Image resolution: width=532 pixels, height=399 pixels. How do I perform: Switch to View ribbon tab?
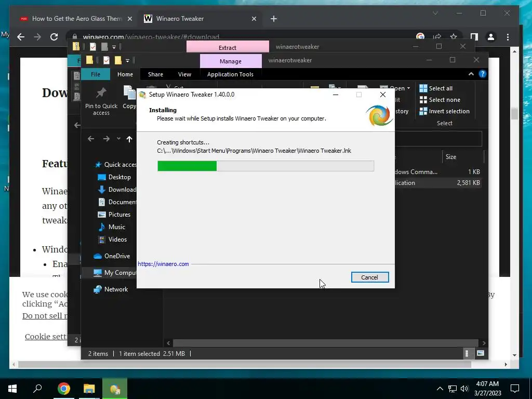184,74
